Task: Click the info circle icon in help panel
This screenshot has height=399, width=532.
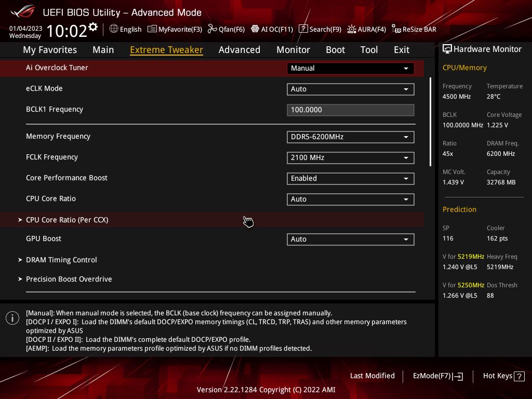Action: click(12, 318)
